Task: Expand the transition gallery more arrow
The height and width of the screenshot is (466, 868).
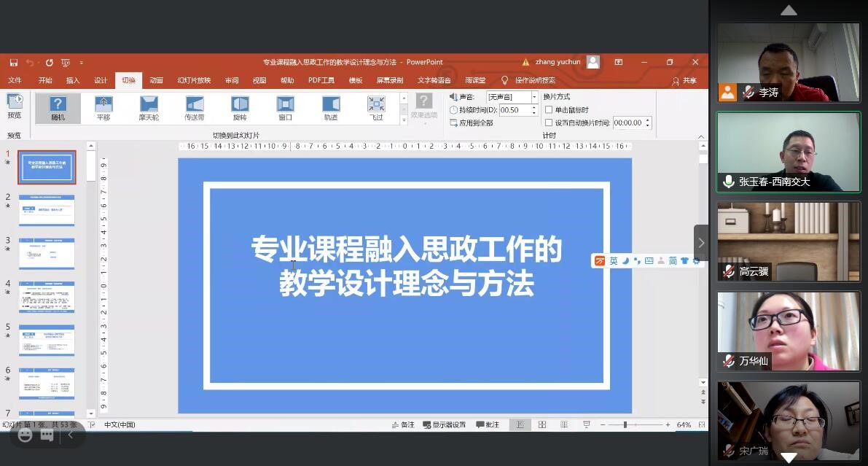Action: pos(404,121)
